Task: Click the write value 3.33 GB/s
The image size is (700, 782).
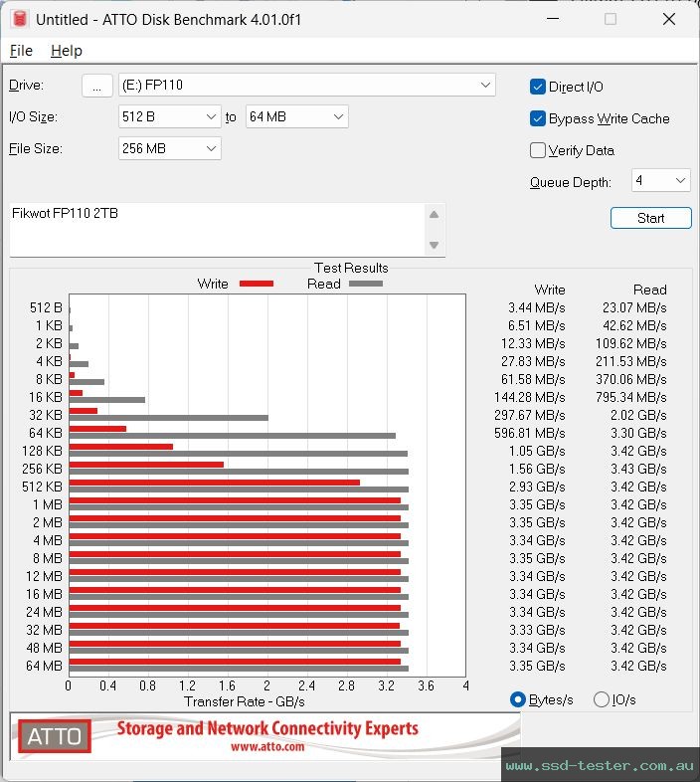Action: [x=537, y=630]
